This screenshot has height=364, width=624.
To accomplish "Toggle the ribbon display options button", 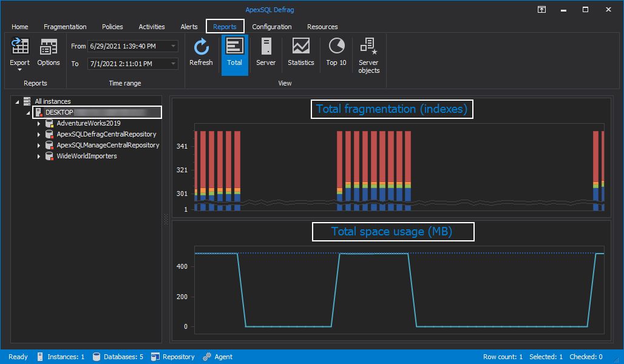I will click(x=541, y=10).
